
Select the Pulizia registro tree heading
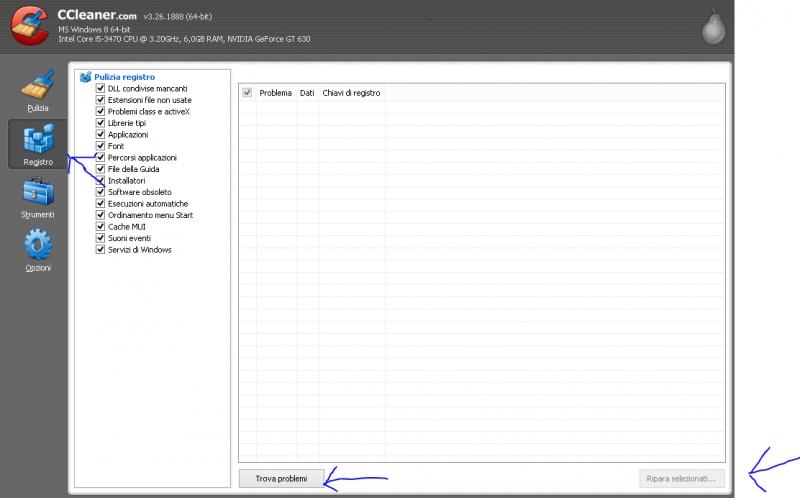(124, 77)
